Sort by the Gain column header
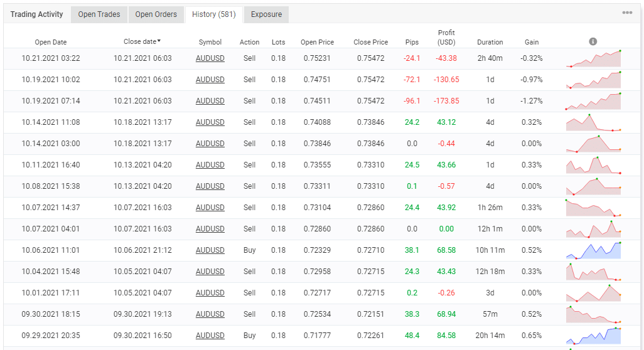Viewport: 644px width, 350px height. [x=532, y=42]
